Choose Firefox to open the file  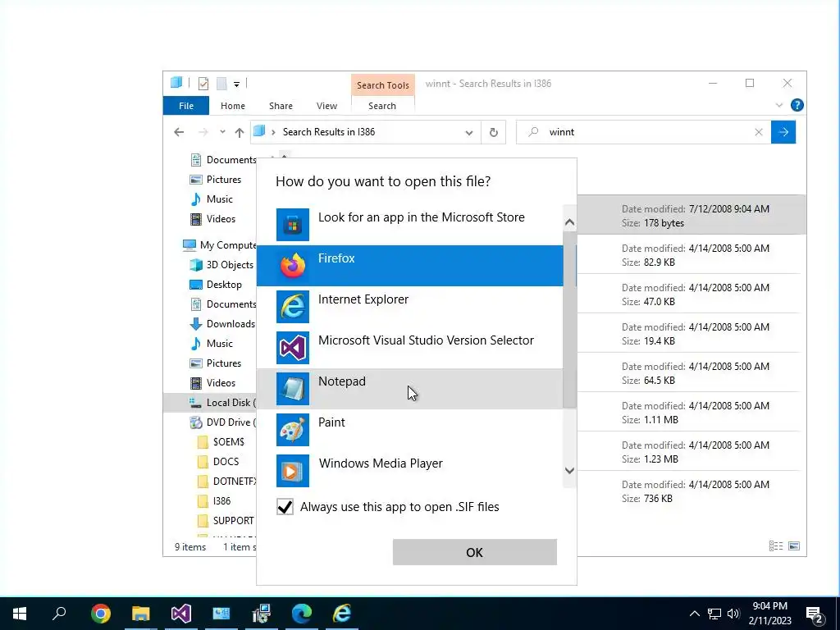click(410, 266)
